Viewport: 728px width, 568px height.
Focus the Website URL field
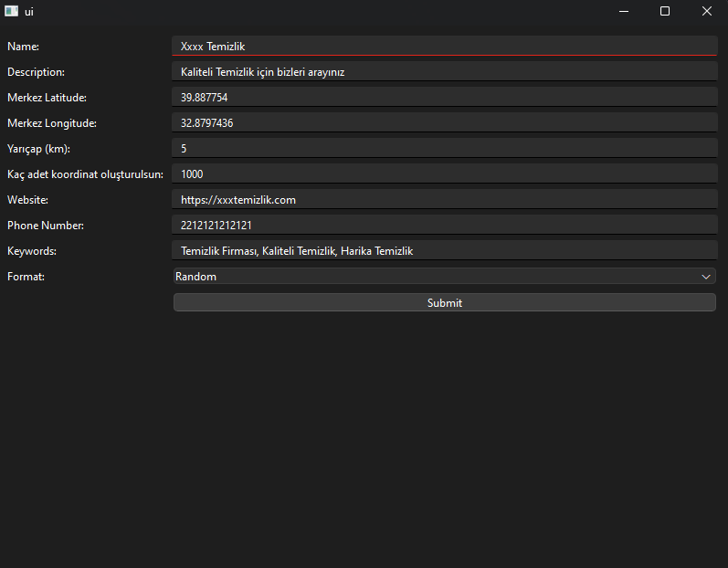[x=445, y=199]
